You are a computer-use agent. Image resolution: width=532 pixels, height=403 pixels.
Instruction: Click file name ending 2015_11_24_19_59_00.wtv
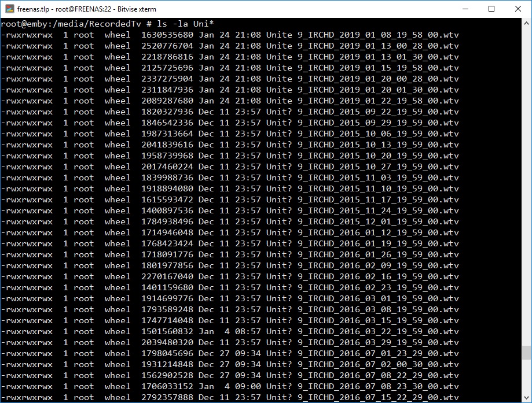362,210
